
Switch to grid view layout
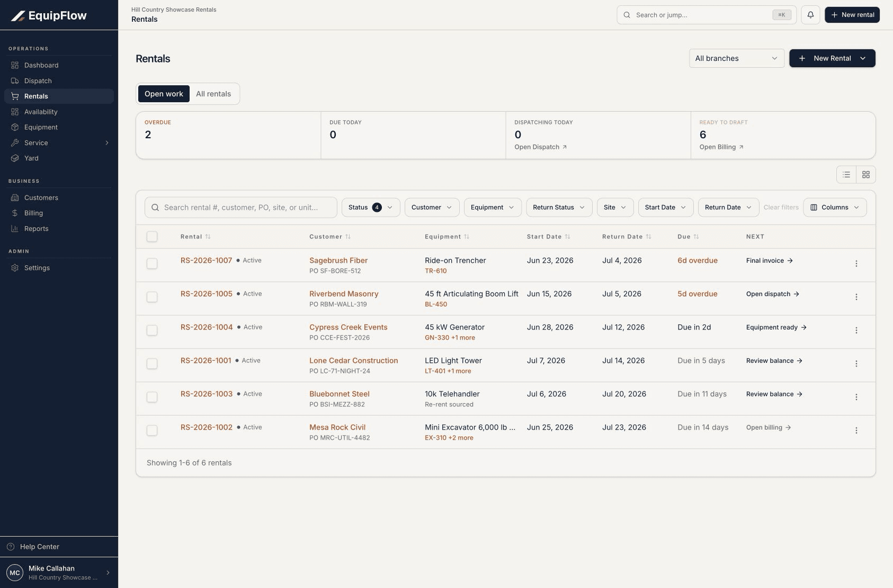[x=866, y=174]
